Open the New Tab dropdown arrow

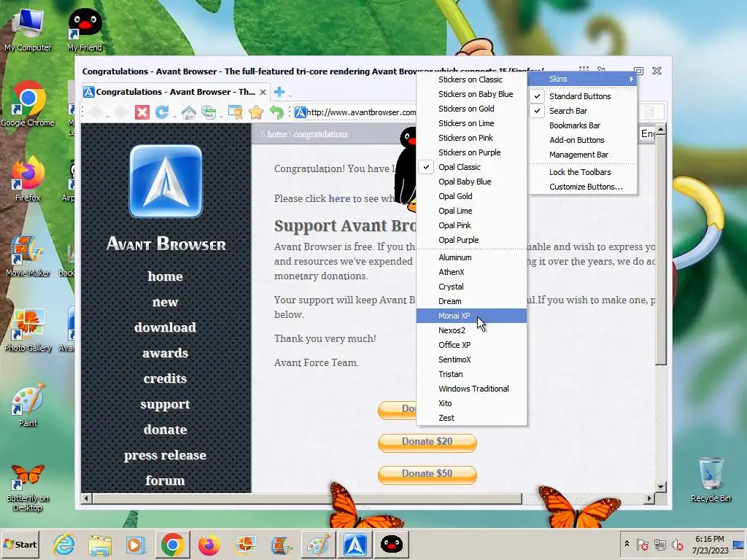tap(290, 95)
